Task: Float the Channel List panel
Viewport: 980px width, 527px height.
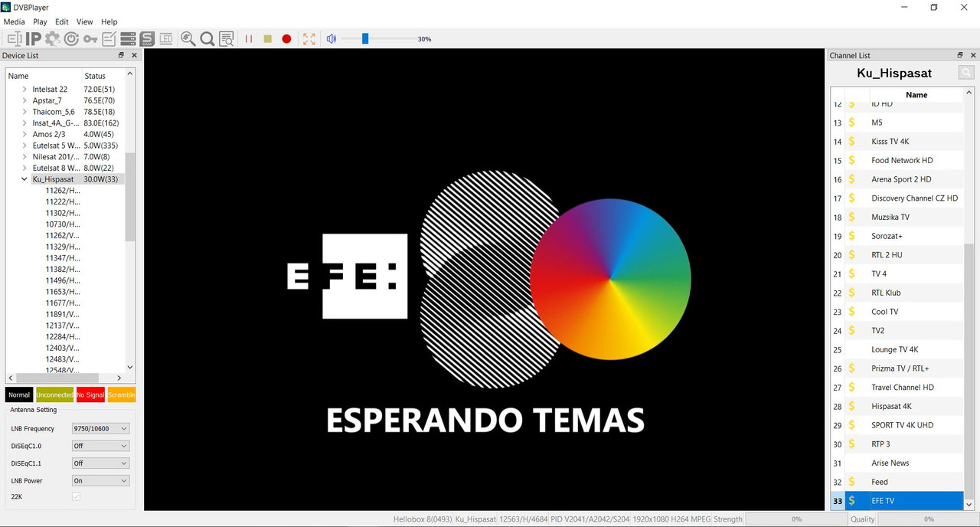Action: tap(960, 55)
